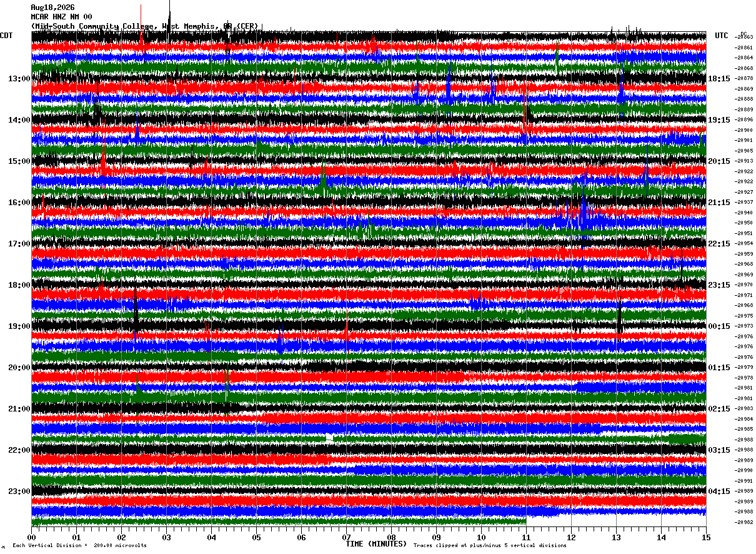Click the 23:15 UTC time label
756x554 pixels.
click(719, 285)
